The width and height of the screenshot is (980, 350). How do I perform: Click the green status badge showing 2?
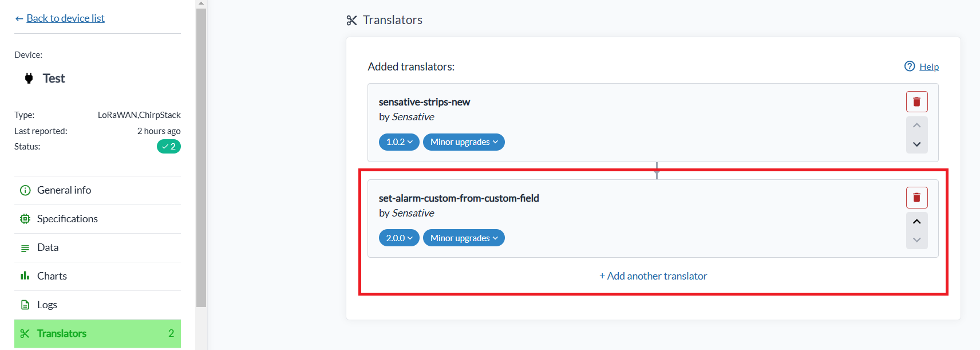(169, 147)
